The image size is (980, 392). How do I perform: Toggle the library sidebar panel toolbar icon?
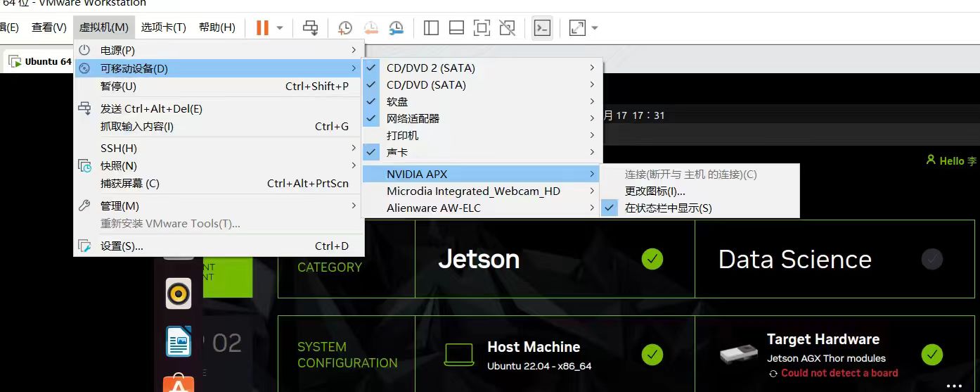(431, 28)
